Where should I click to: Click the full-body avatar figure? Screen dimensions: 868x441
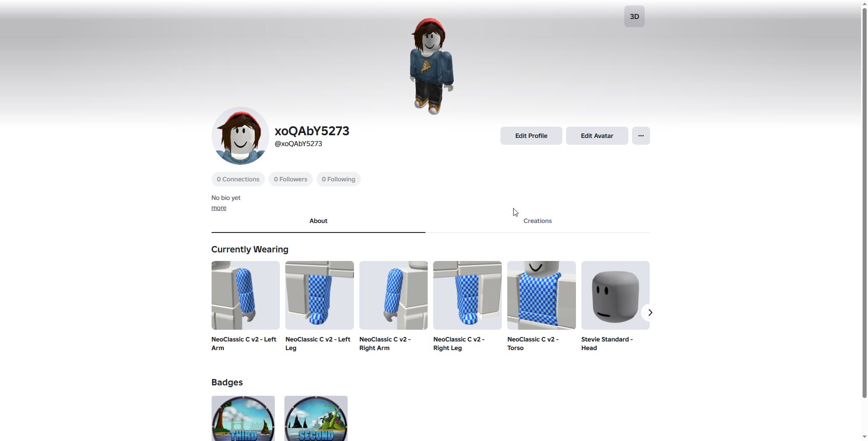(431, 66)
